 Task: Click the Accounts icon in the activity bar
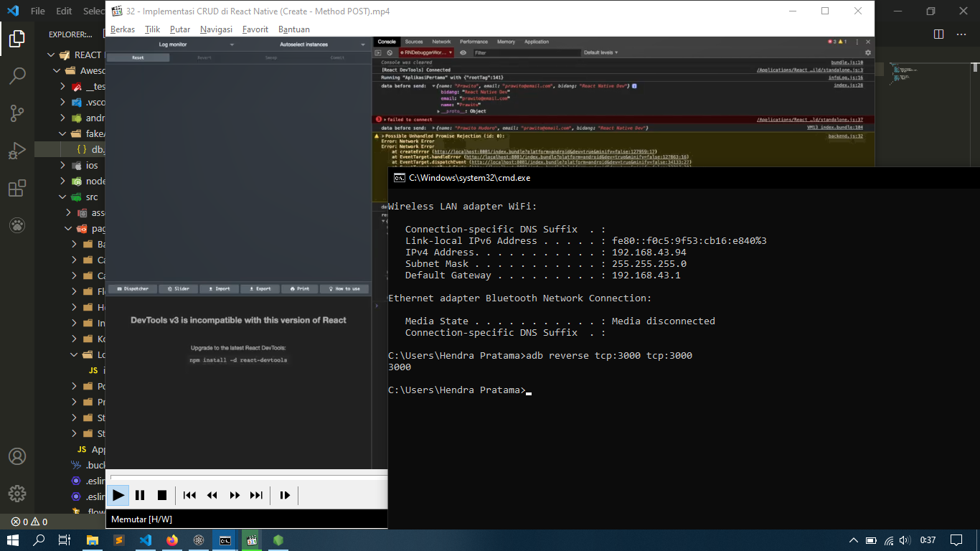pyautogui.click(x=17, y=456)
